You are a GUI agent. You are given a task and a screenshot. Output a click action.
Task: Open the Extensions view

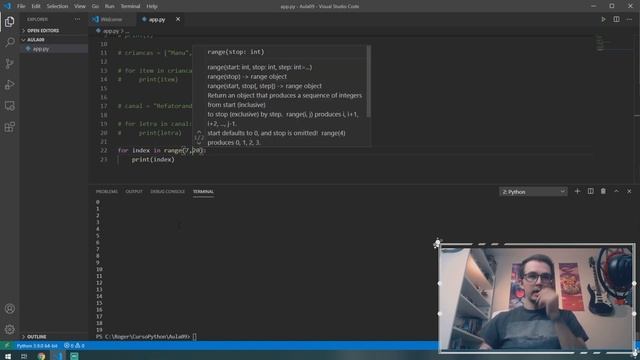pos(10,127)
